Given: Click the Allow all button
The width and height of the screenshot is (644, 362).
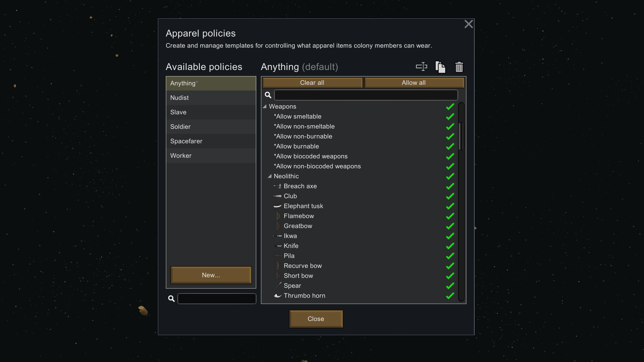Looking at the screenshot, I should click(414, 83).
